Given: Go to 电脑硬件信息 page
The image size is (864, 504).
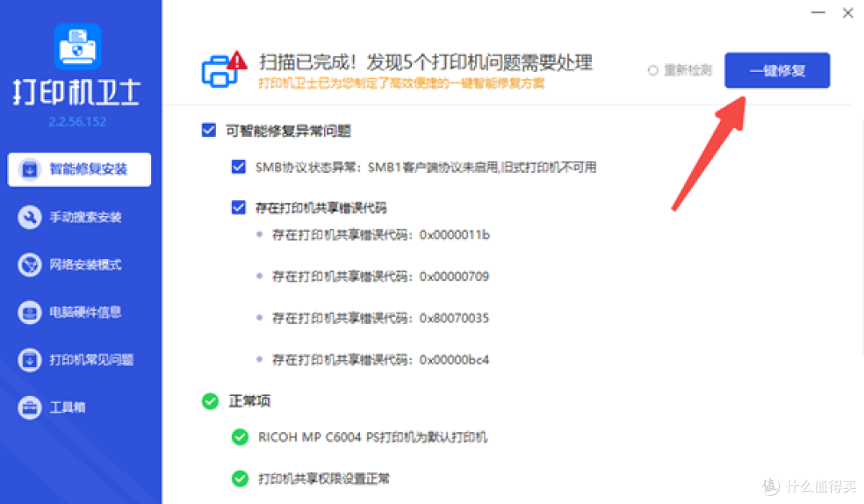Looking at the screenshot, I should [x=79, y=312].
